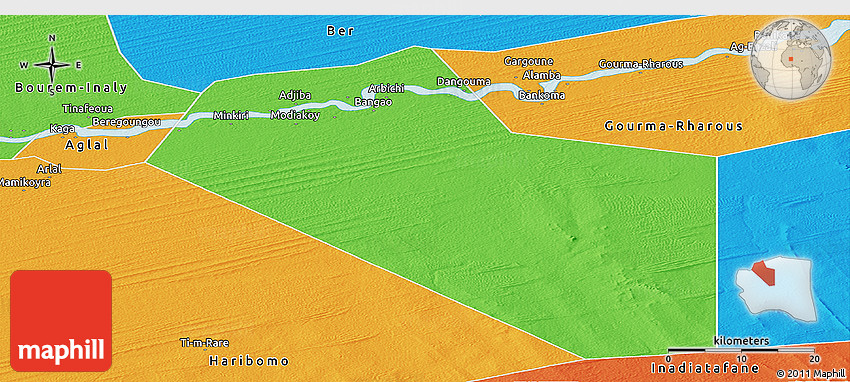Screen dimensions: 850x382
Task: Click the Haribomo region label
Action: click(x=249, y=361)
